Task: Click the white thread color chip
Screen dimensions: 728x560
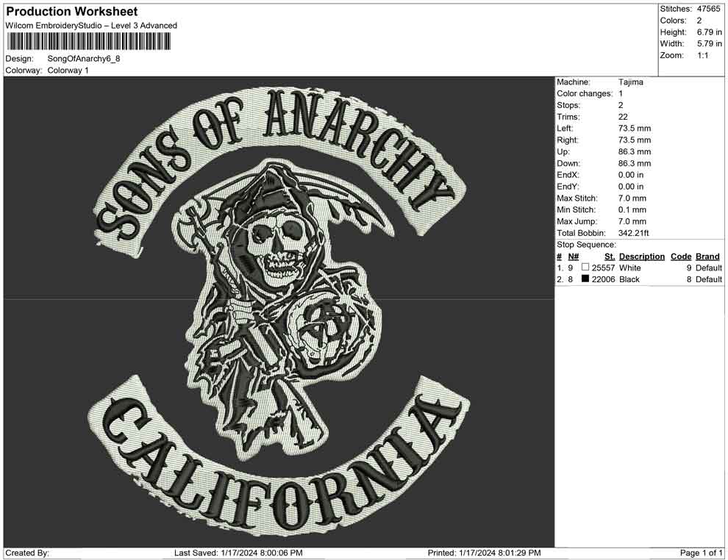Action: 585,268
